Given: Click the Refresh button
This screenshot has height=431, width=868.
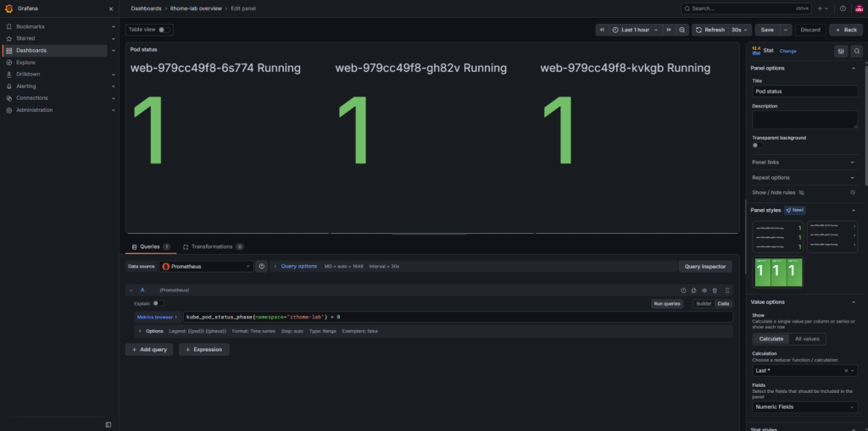Looking at the screenshot, I should tap(709, 30).
